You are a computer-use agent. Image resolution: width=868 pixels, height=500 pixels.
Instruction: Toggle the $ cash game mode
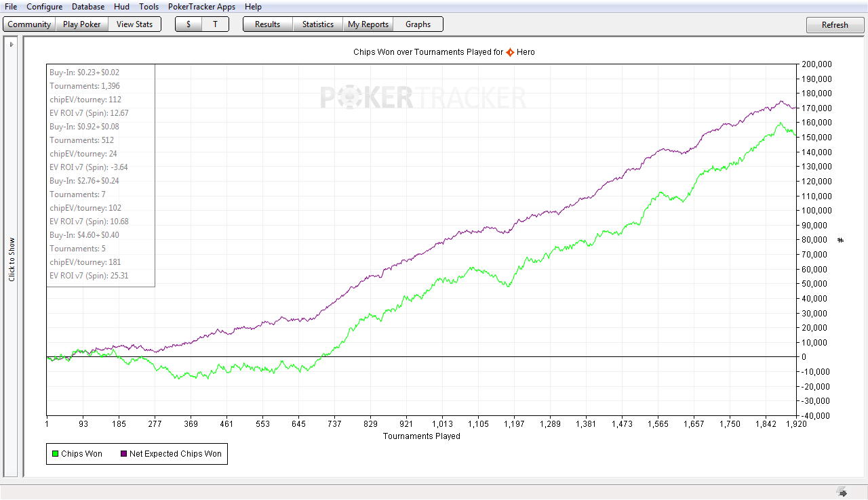pos(189,24)
